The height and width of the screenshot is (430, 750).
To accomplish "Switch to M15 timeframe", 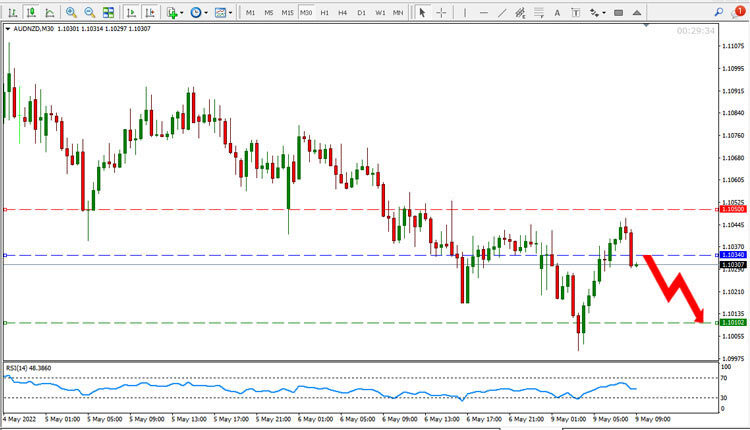I will pos(287,13).
